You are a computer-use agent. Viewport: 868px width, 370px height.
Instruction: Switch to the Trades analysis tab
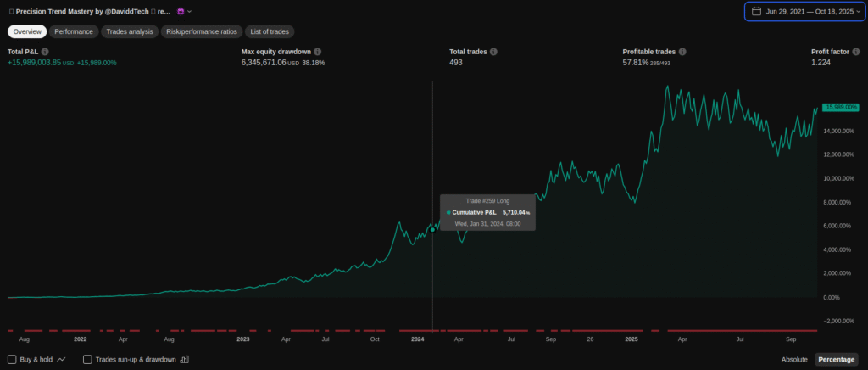[x=130, y=31]
